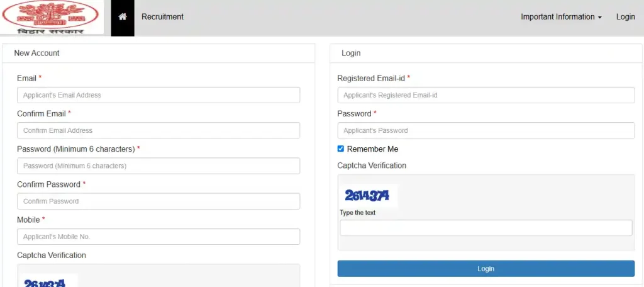Image resolution: width=644 pixels, height=287 pixels.
Task: Select the Applicant's Mobile No. field
Action: click(x=158, y=237)
